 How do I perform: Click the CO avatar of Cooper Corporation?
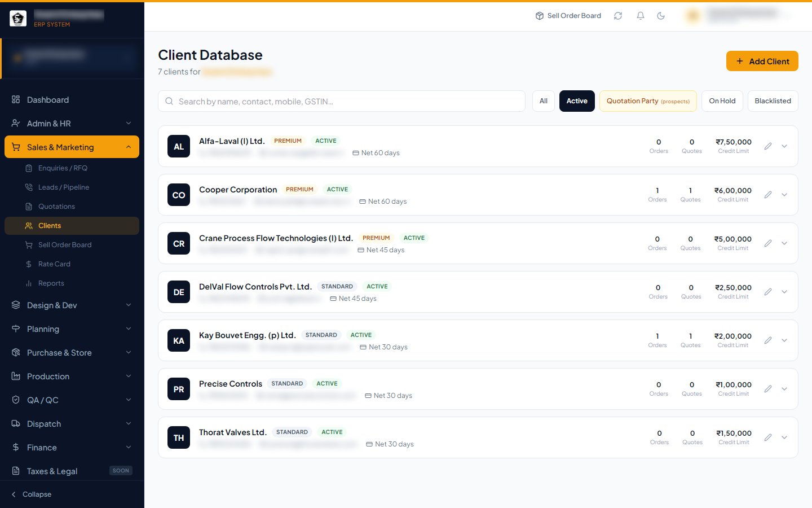coord(179,195)
